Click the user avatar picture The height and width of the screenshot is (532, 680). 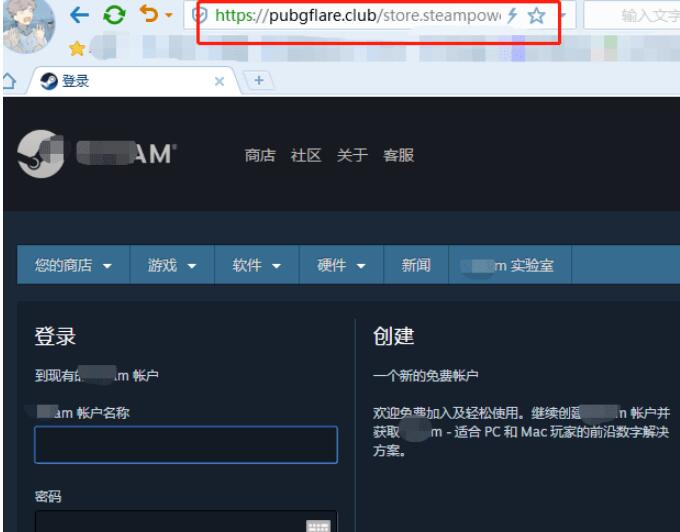(29, 26)
